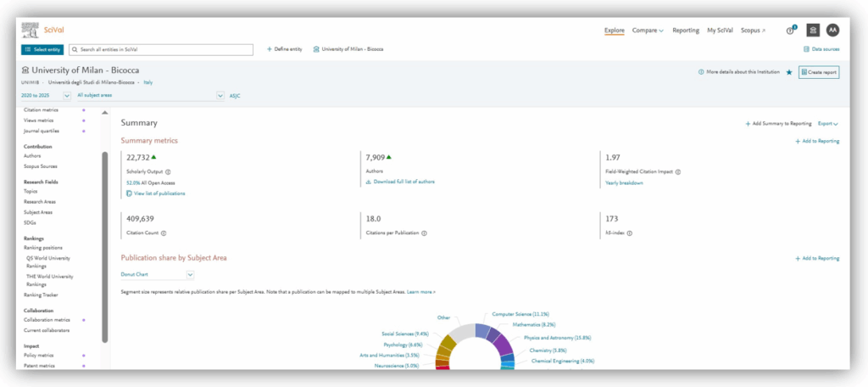Click the SciVal logo
Image resolution: width=868 pixels, height=387 pixels.
[x=42, y=30]
